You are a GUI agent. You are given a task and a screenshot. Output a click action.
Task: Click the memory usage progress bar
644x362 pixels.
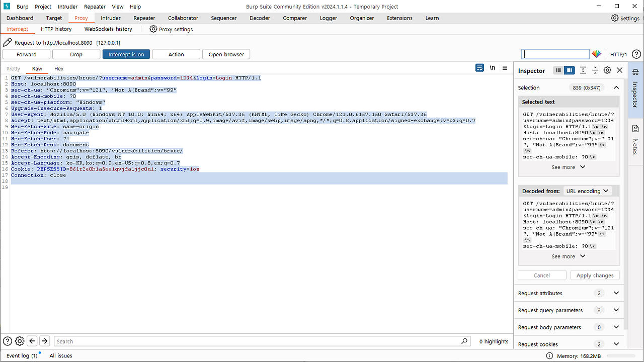pos(622,356)
